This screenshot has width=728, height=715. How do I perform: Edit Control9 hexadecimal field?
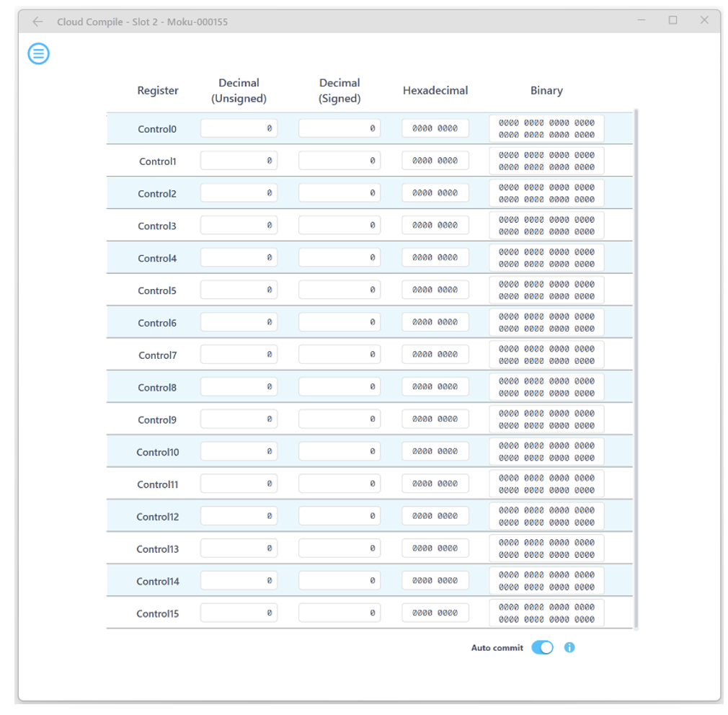pyautogui.click(x=435, y=419)
